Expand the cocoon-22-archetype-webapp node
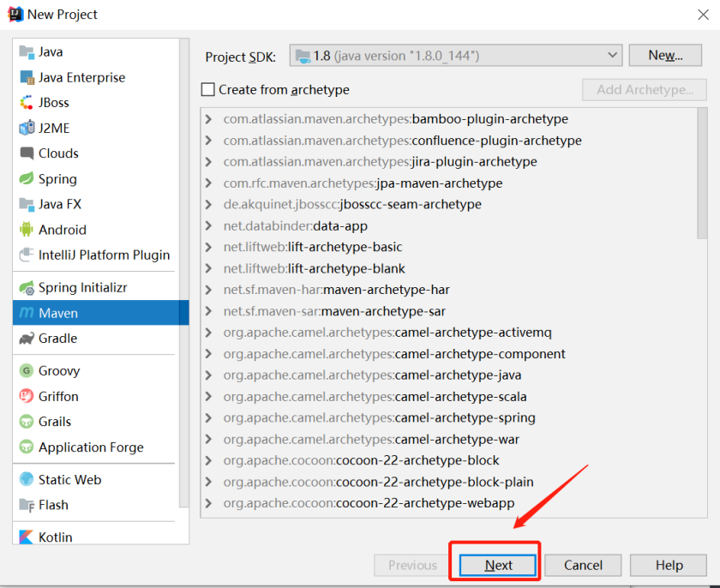720x588 pixels. 208,503
